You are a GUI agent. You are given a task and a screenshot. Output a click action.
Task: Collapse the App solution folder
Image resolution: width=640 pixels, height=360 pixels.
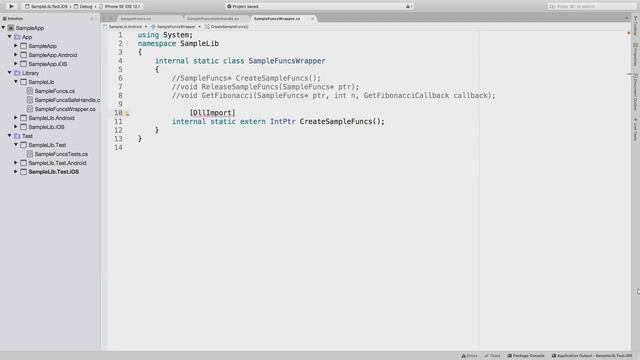9,37
